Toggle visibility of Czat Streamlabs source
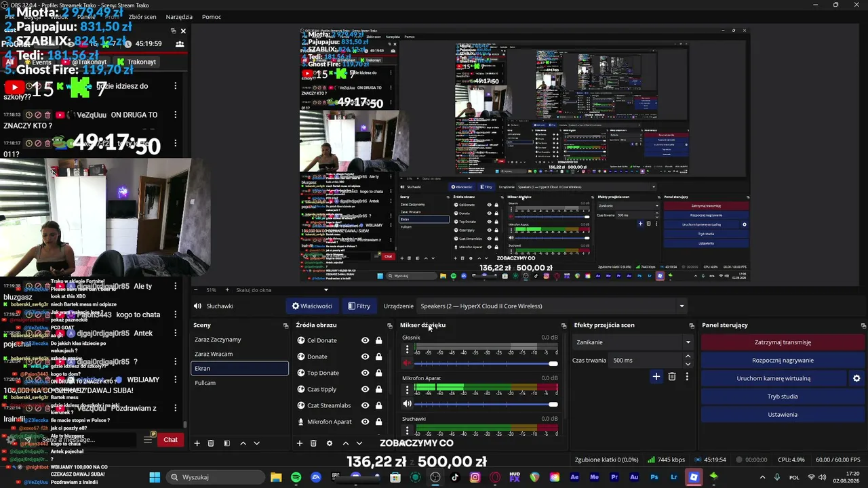This screenshot has width=868, height=488. point(365,405)
